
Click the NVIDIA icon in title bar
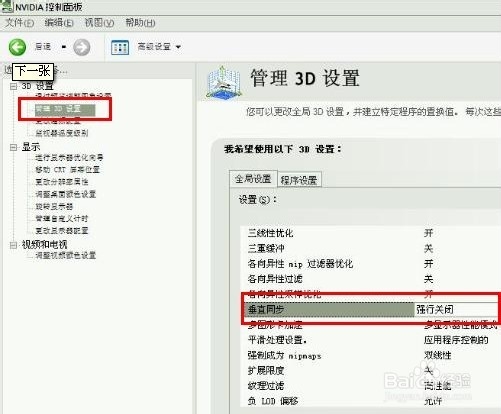7,7
